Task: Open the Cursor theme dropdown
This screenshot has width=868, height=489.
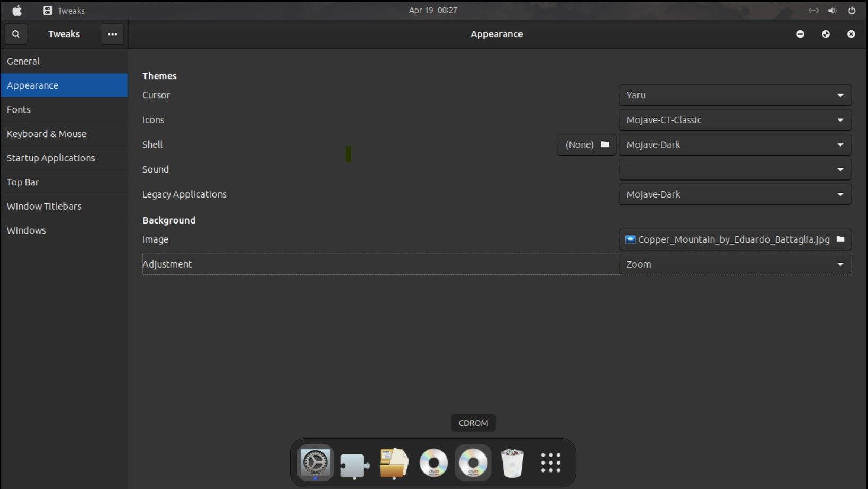Action: pos(735,95)
